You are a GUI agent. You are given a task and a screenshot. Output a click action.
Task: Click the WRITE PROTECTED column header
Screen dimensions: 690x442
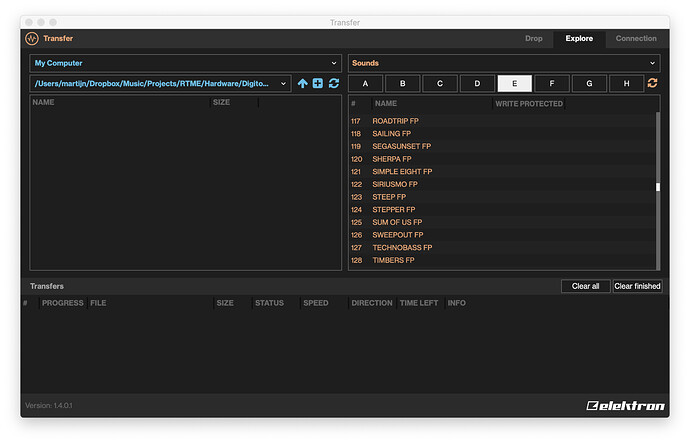point(529,103)
